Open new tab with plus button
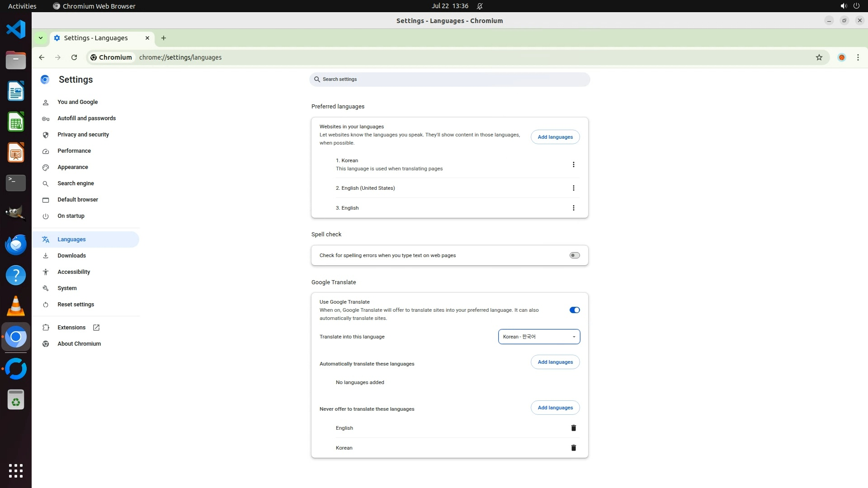 click(x=164, y=38)
